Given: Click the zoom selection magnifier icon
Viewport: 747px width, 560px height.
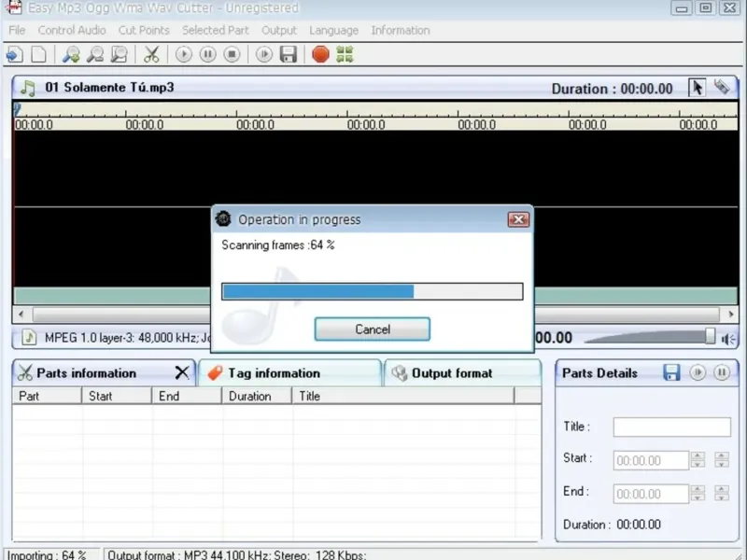Looking at the screenshot, I should [120, 54].
